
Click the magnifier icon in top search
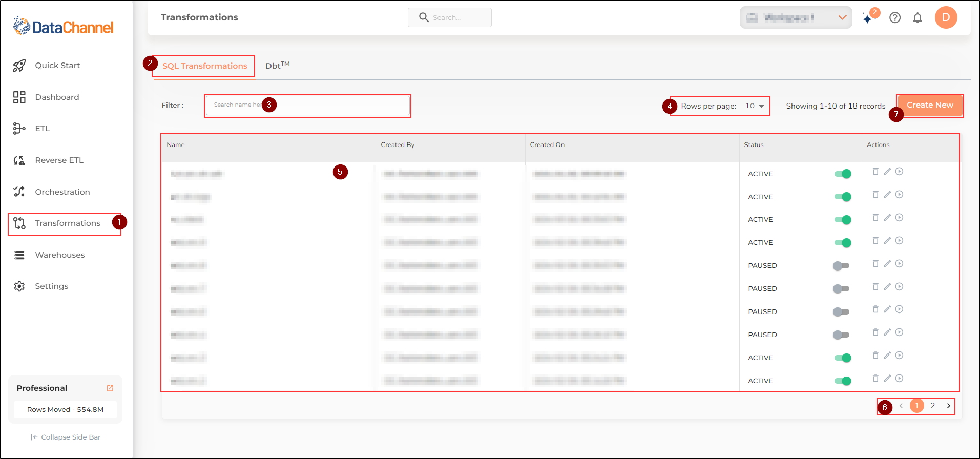tap(424, 17)
